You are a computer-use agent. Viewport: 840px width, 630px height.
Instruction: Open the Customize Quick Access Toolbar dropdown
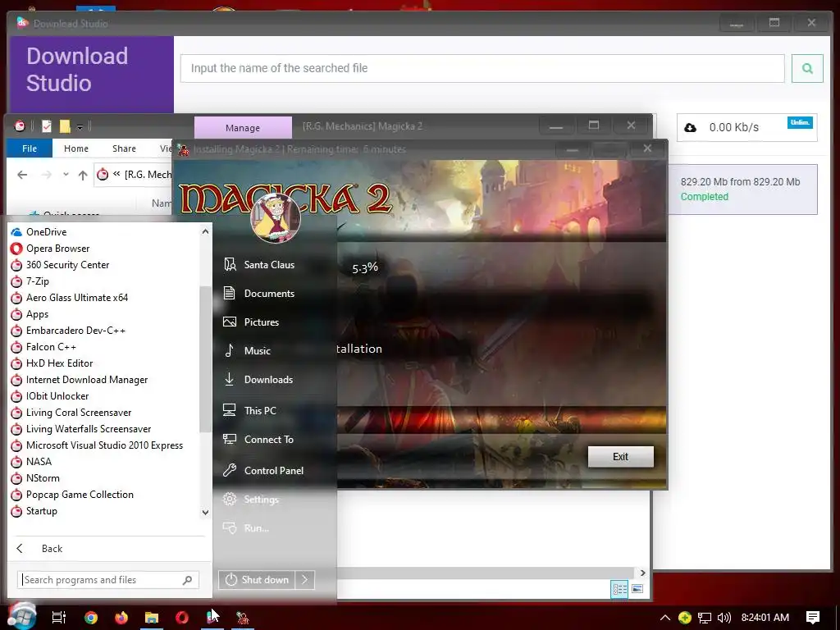[x=80, y=127]
